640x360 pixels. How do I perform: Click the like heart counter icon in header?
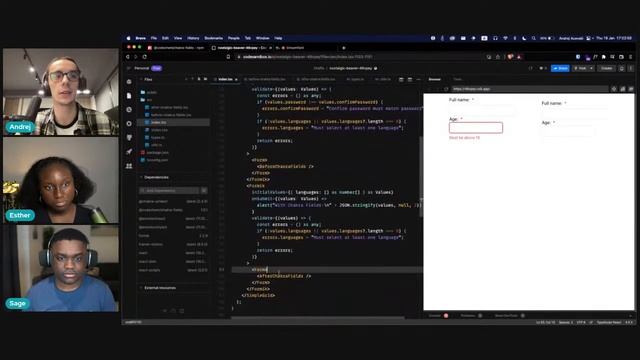tap(543, 68)
